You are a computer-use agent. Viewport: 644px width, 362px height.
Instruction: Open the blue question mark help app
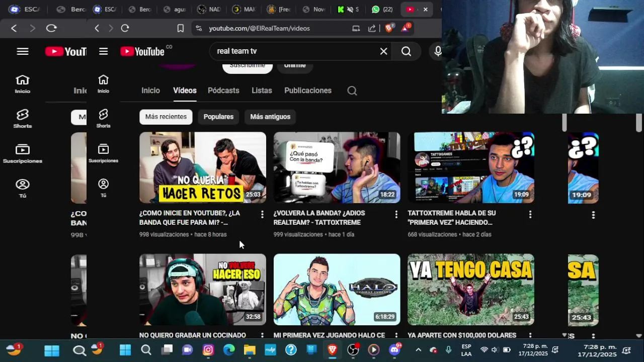[291, 350]
